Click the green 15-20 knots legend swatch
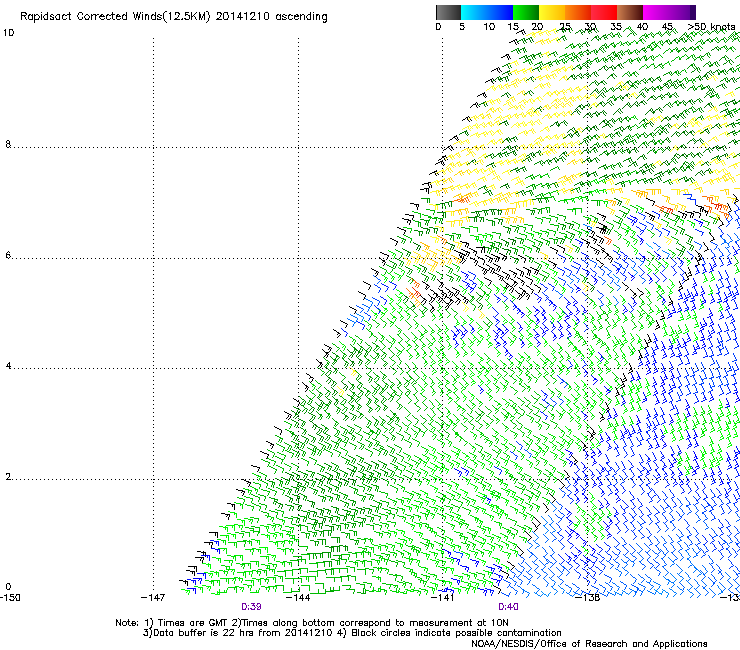740x650 pixels. click(x=526, y=12)
